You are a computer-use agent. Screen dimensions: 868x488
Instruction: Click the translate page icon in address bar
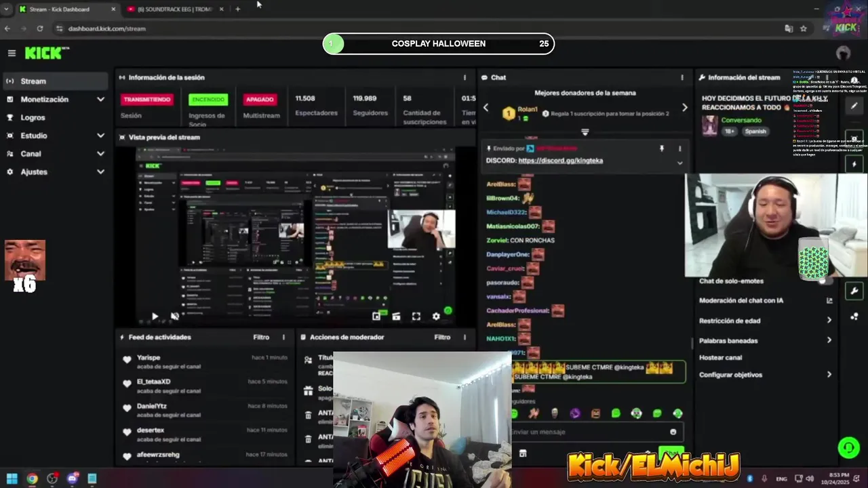[x=789, y=28]
